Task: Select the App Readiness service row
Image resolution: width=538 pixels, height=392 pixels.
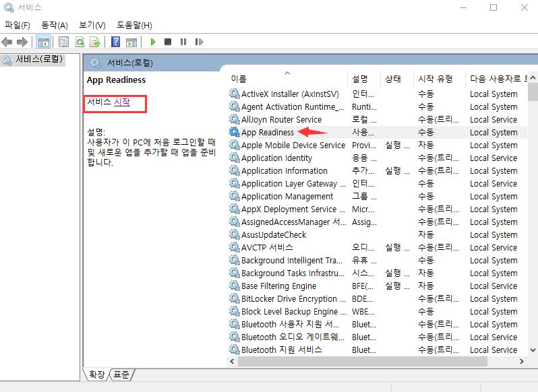Action: click(x=376, y=132)
